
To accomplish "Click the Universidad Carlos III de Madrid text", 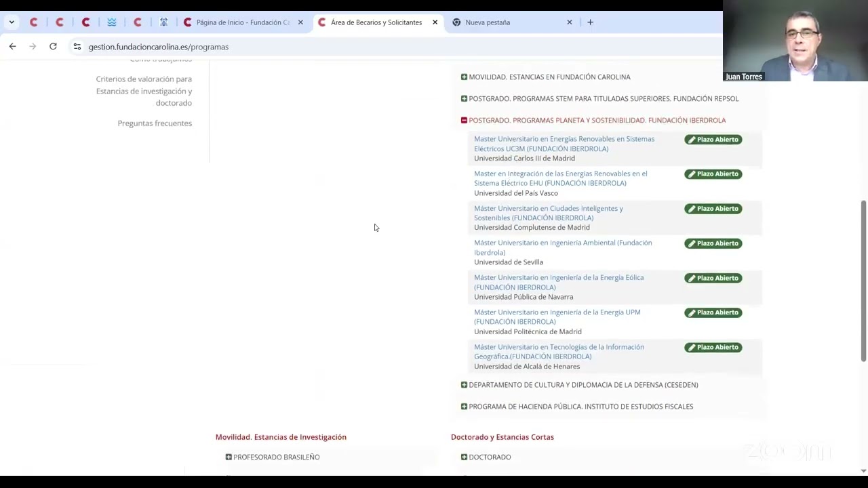I will [x=524, y=159].
